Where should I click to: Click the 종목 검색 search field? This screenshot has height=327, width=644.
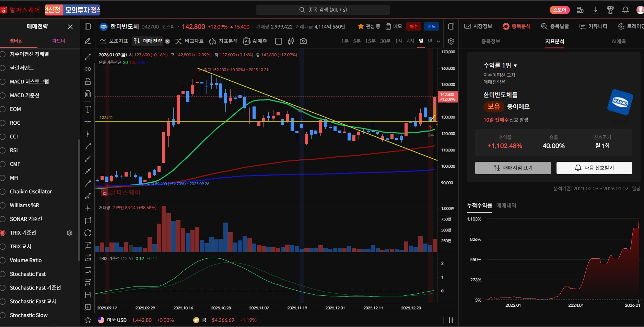(323, 10)
